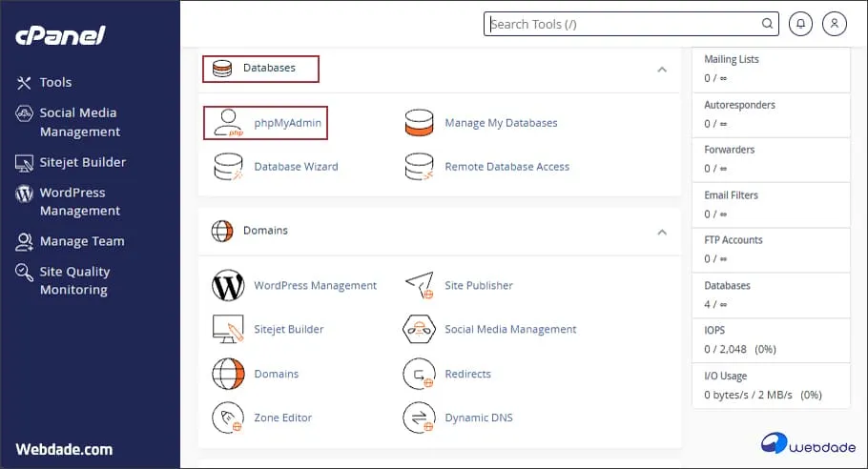The height and width of the screenshot is (469, 868).
Task: Open the Zone Editor icon
Action: coord(228,418)
